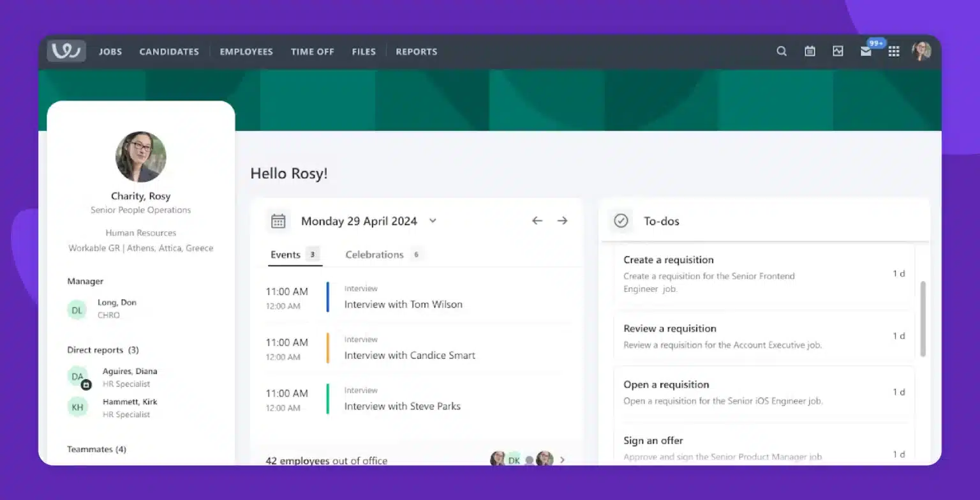Image resolution: width=980 pixels, height=500 pixels.
Task: Click direct report Hammett, Kirk
Action: [x=130, y=402]
